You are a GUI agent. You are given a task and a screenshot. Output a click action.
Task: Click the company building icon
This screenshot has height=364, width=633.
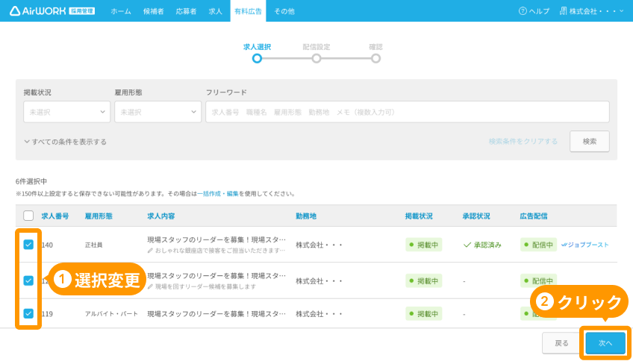563,11
